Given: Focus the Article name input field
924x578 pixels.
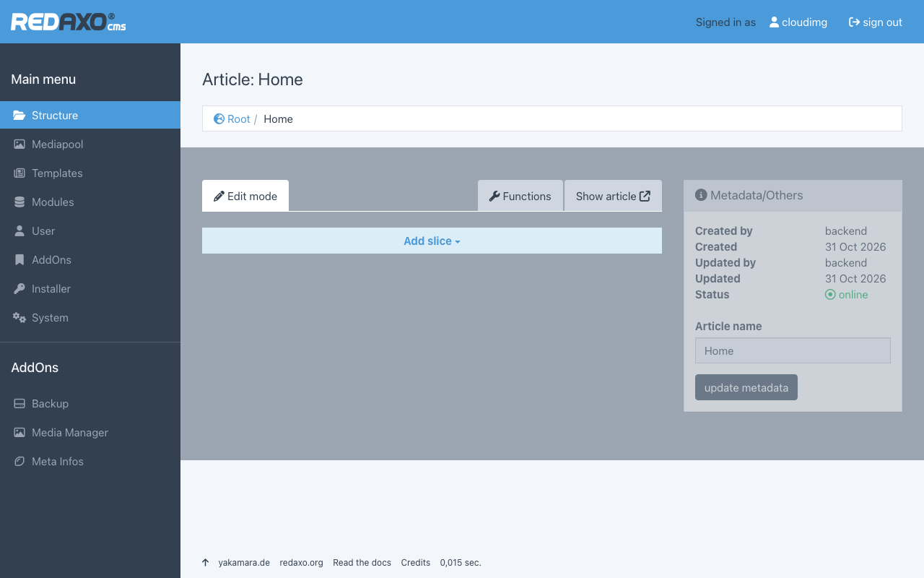Looking at the screenshot, I should click(x=793, y=350).
